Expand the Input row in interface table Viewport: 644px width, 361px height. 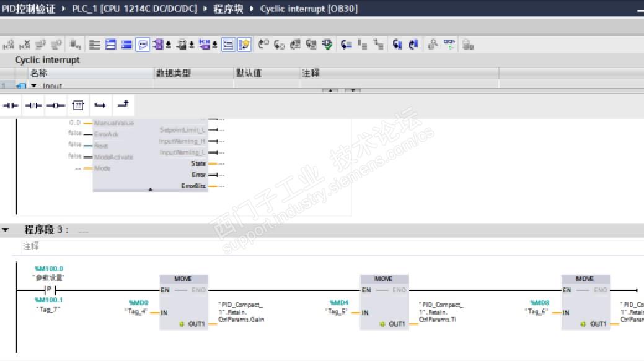pos(34,85)
